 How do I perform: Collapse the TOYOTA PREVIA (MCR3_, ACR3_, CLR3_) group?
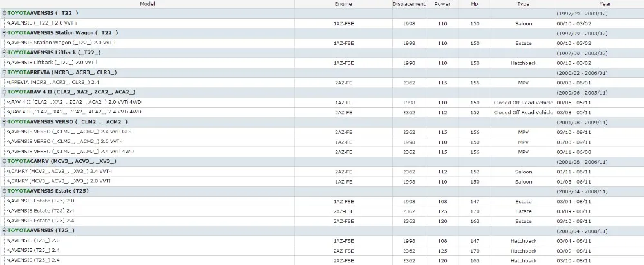4,72
